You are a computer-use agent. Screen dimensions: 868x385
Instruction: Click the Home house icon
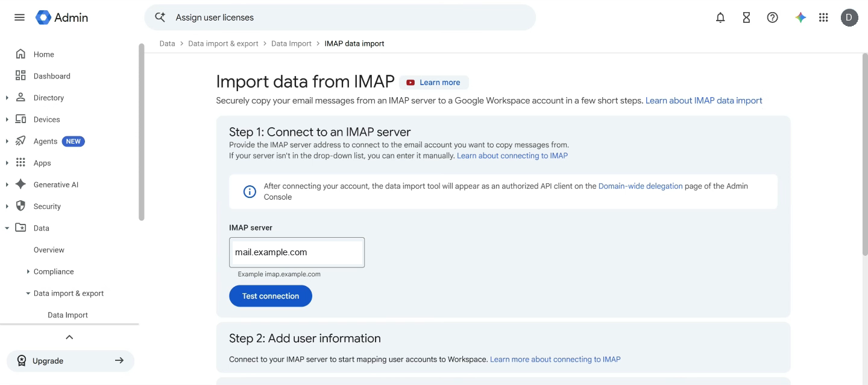[x=20, y=54]
